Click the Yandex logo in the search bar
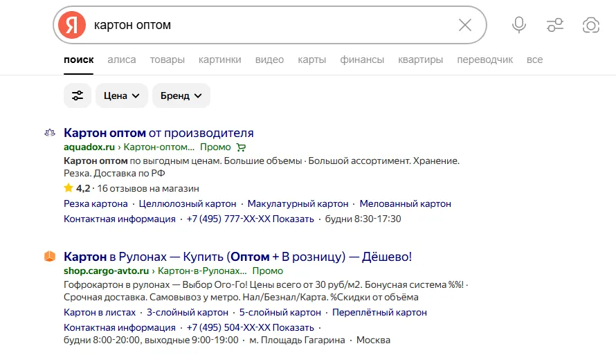616x364 pixels. [72, 25]
